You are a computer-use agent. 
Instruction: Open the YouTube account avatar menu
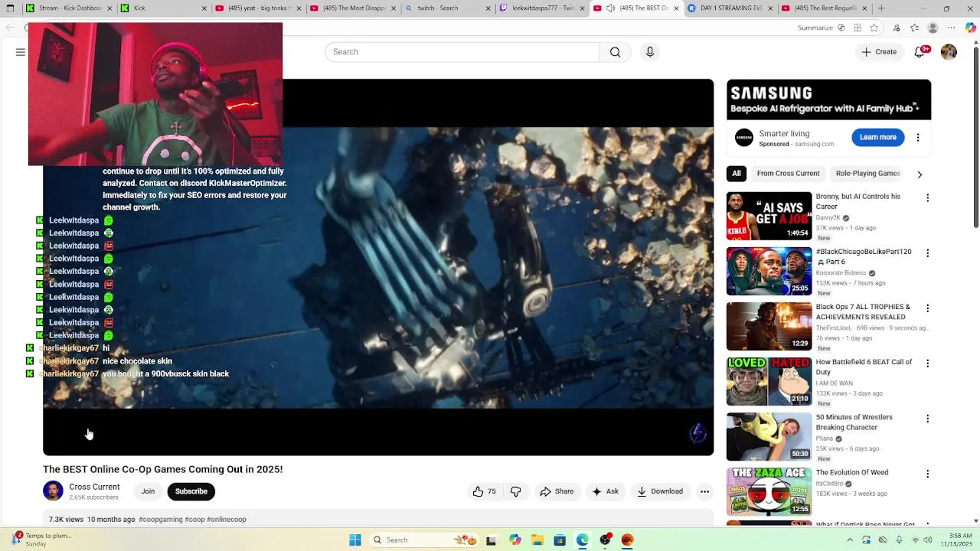[949, 52]
